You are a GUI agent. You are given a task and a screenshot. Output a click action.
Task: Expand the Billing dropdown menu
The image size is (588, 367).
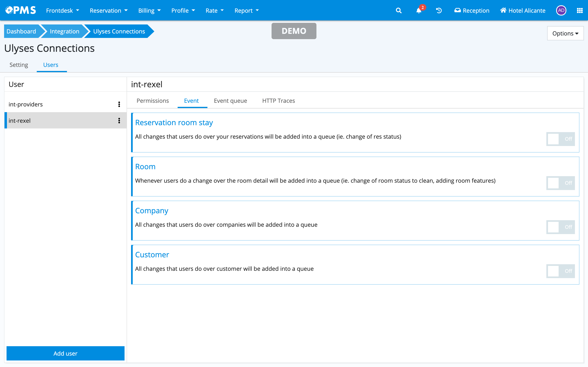point(149,10)
